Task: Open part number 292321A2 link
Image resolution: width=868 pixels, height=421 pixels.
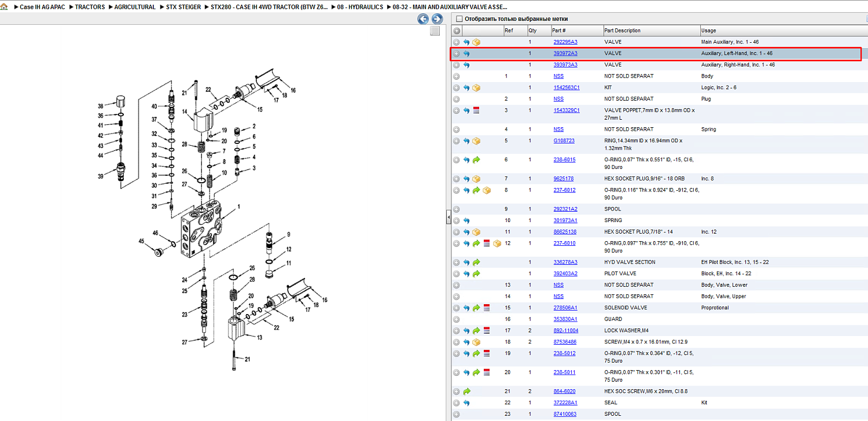Action: tap(565, 209)
